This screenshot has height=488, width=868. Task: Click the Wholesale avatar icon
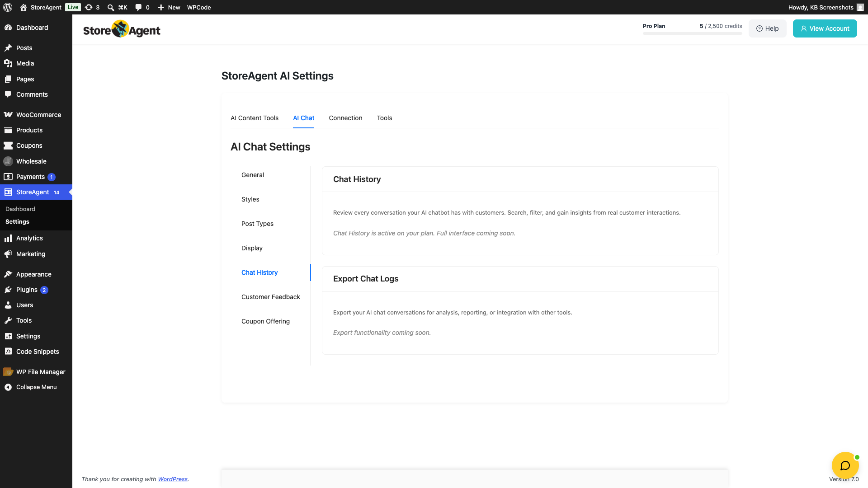pos(8,161)
